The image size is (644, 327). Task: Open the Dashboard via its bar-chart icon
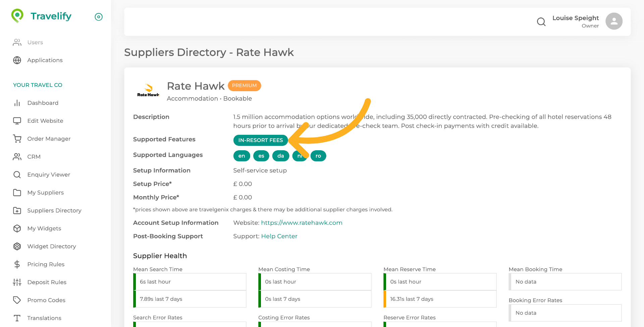tap(17, 103)
